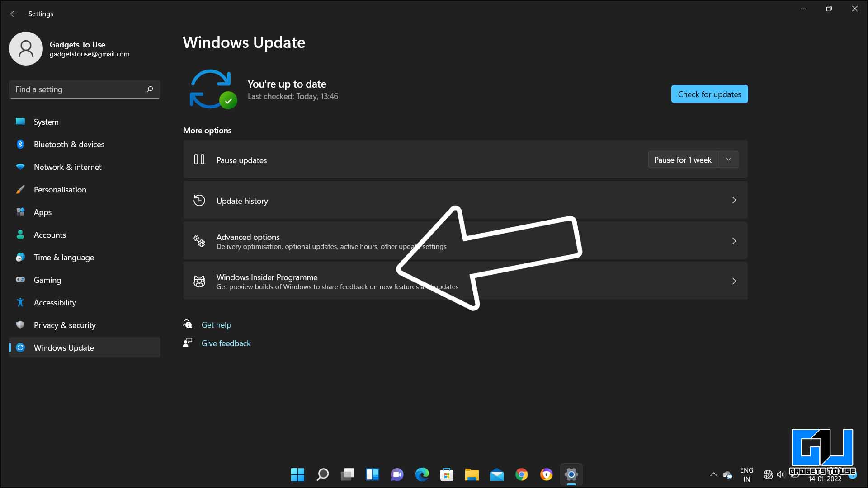Open Bluetooth & devices settings
Viewport: 868px width, 488px height.
69,144
